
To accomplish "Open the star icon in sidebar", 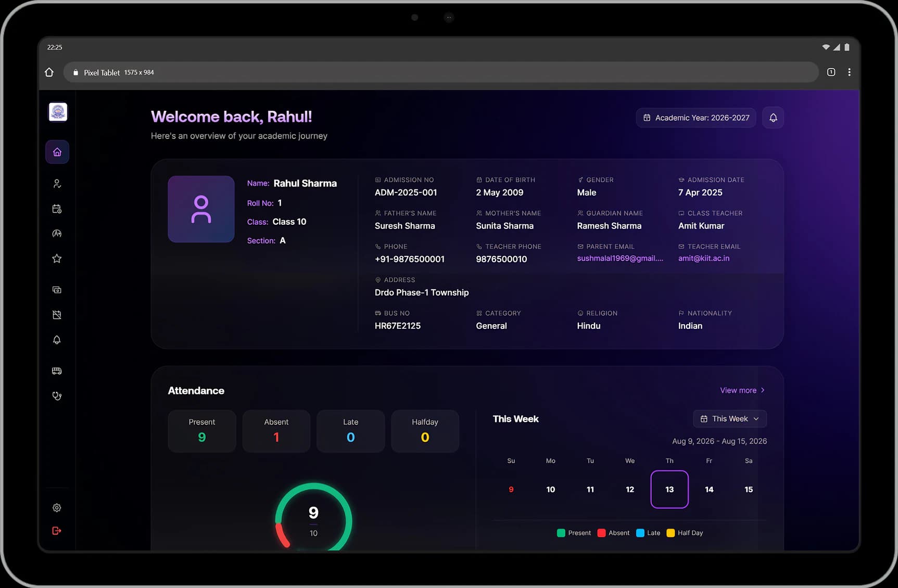I will pyautogui.click(x=57, y=259).
